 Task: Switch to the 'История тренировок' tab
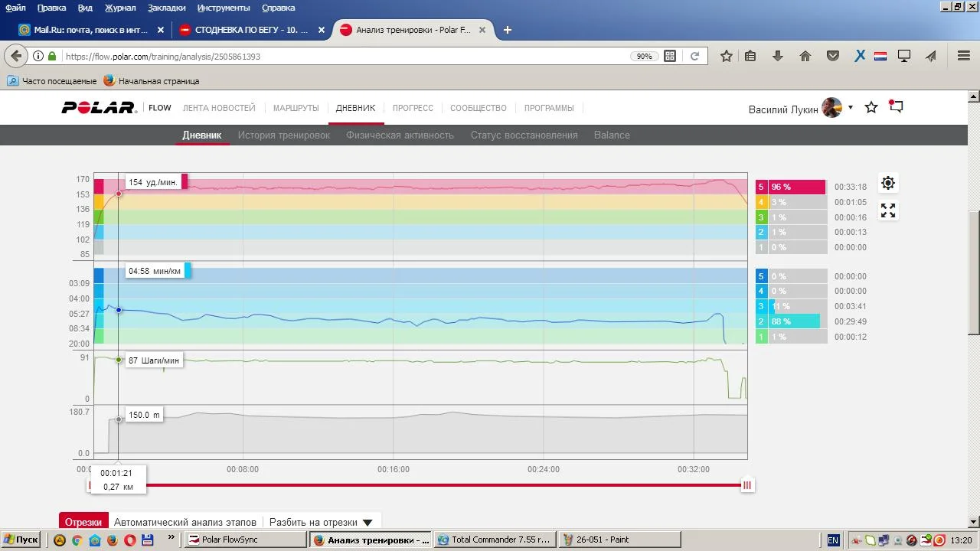coord(283,135)
